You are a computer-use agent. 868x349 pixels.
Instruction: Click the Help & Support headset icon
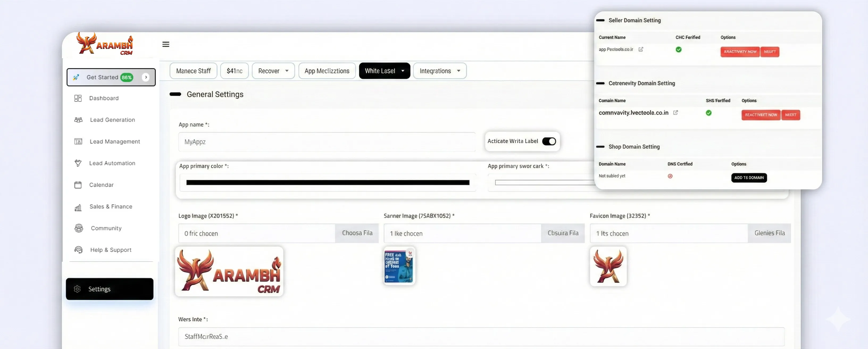tap(78, 250)
